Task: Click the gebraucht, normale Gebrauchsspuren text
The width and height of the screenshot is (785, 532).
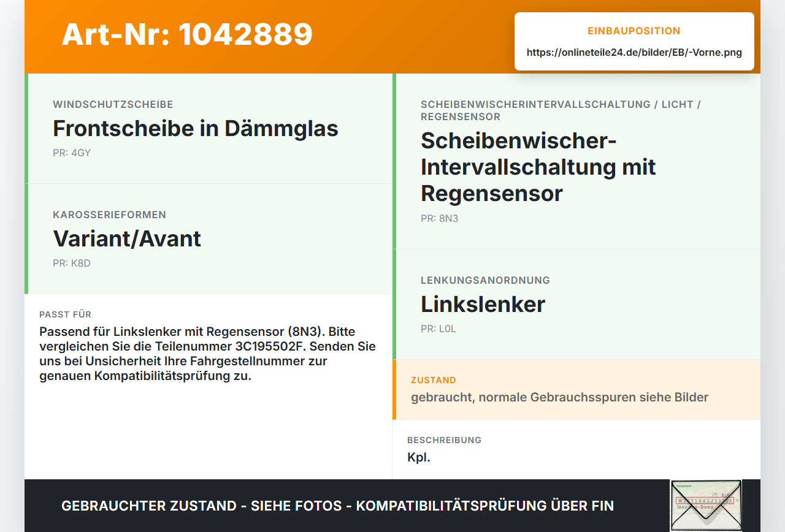Action: tap(560, 397)
